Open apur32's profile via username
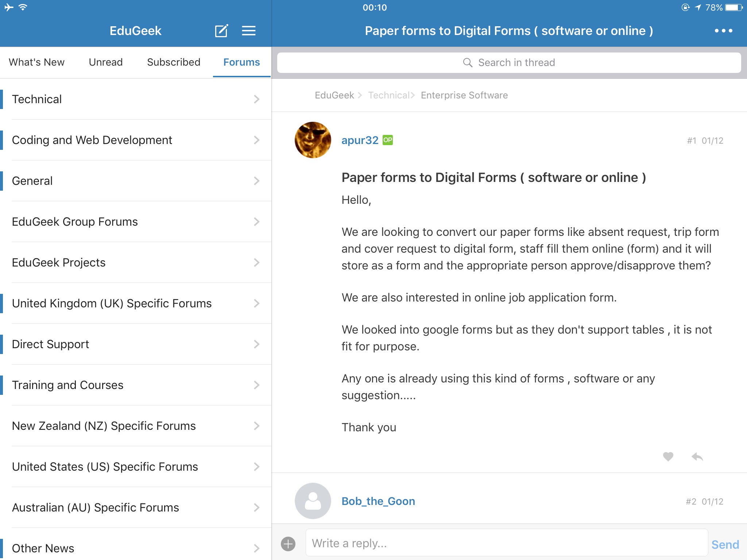 tap(360, 140)
